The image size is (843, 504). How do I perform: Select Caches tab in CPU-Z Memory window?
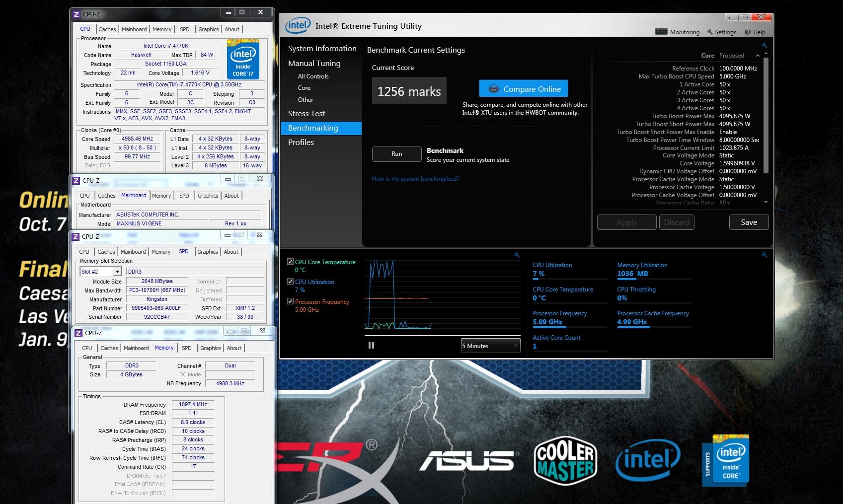coord(109,348)
